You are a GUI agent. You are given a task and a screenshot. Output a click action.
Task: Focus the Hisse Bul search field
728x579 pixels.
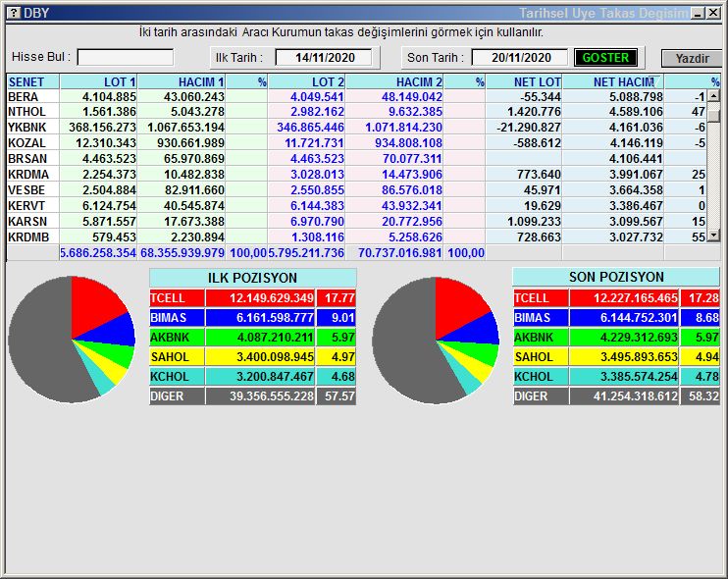(x=126, y=58)
